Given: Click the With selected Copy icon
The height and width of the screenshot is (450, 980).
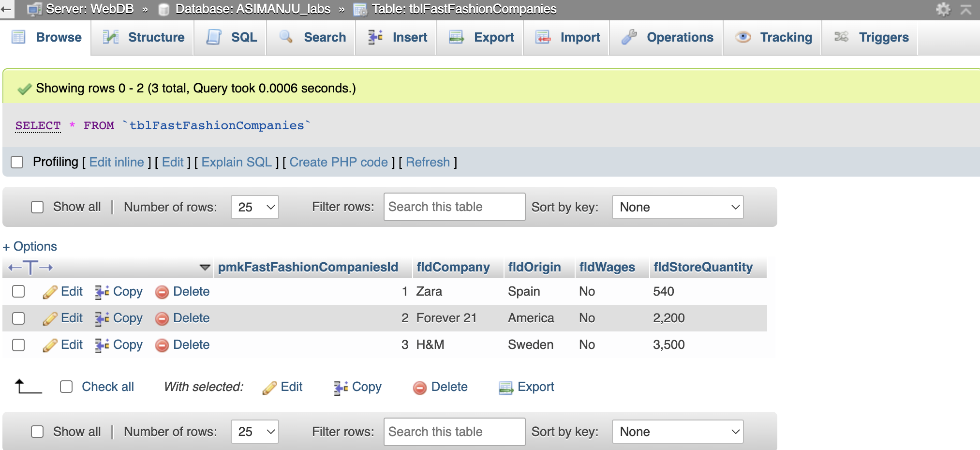Looking at the screenshot, I should pyautogui.click(x=341, y=388).
